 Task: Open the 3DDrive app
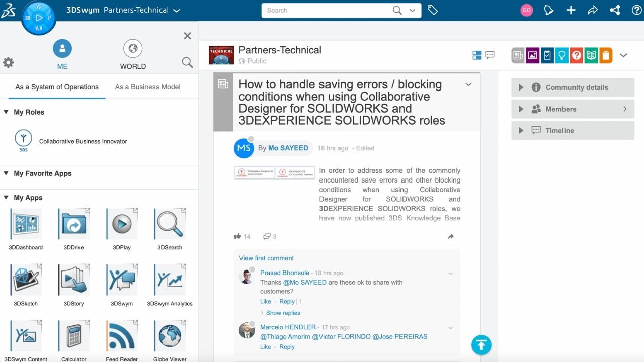tap(74, 224)
